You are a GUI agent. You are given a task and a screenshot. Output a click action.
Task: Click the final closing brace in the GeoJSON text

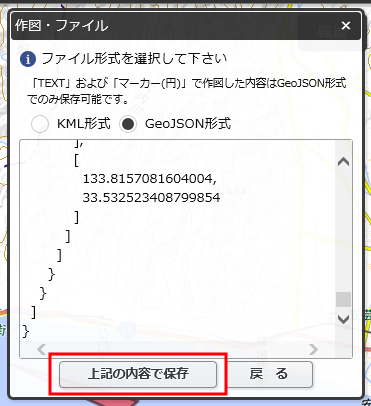coord(26,331)
